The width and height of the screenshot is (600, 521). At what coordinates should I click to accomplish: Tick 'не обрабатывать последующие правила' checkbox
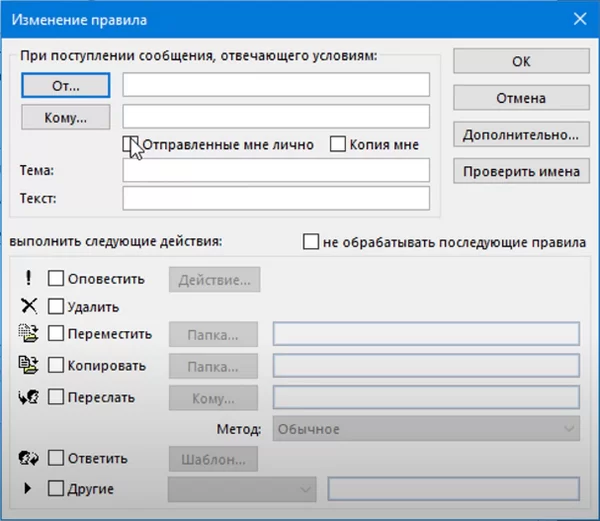pyautogui.click(x=311, y=242)
